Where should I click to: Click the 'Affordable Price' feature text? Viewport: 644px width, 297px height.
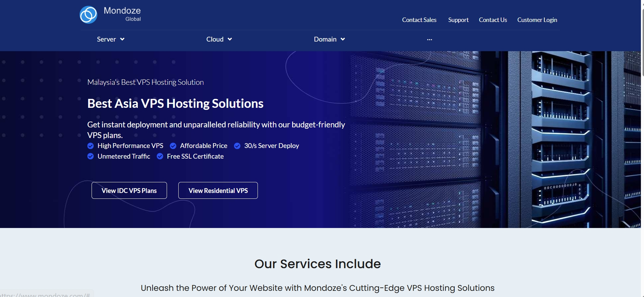point(204,146)
